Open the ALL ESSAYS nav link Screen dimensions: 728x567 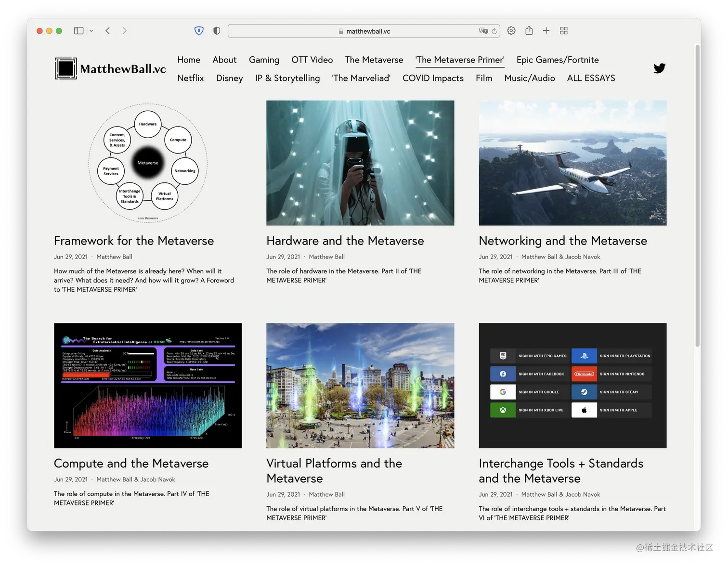[591, 78]
